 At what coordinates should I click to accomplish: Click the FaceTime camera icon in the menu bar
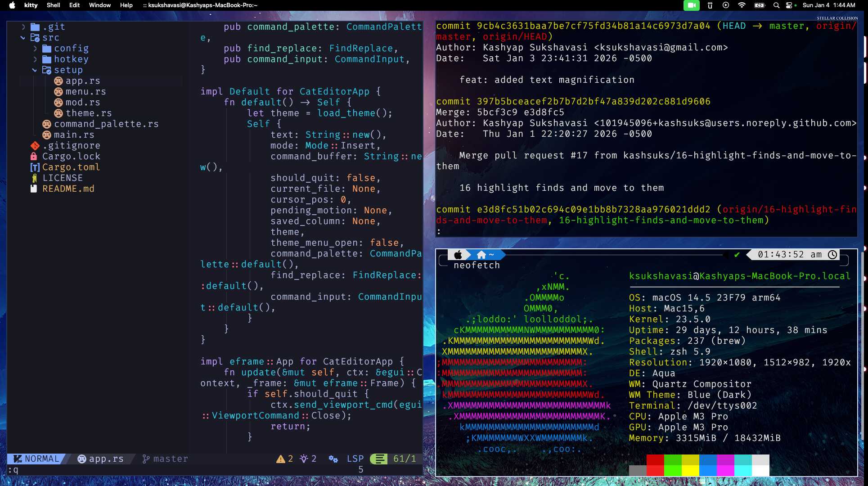pos(691,5)
